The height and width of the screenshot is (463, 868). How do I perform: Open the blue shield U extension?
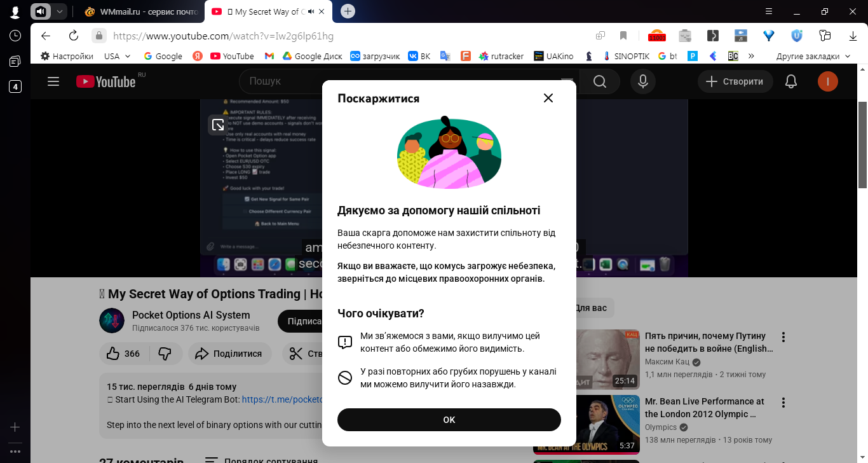coord(797,36)
